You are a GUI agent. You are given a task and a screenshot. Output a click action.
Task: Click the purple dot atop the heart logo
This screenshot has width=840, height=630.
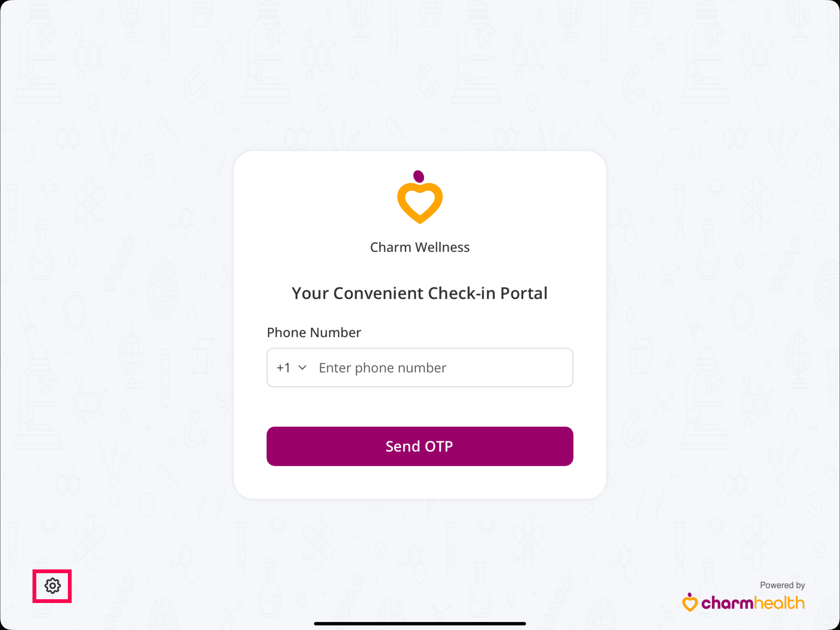coord(418,176)
